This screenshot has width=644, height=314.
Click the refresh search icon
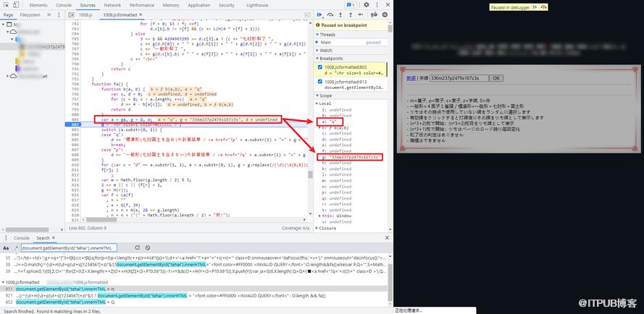point(137,248)
